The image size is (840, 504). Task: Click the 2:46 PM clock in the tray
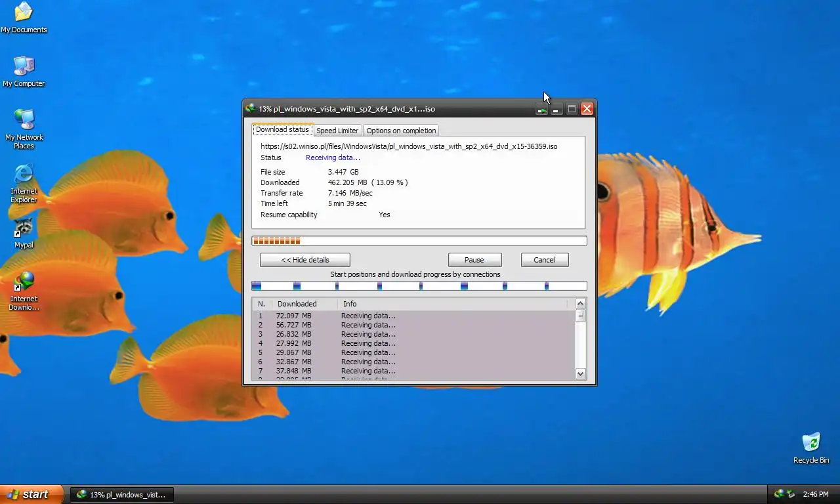point(816,494)
